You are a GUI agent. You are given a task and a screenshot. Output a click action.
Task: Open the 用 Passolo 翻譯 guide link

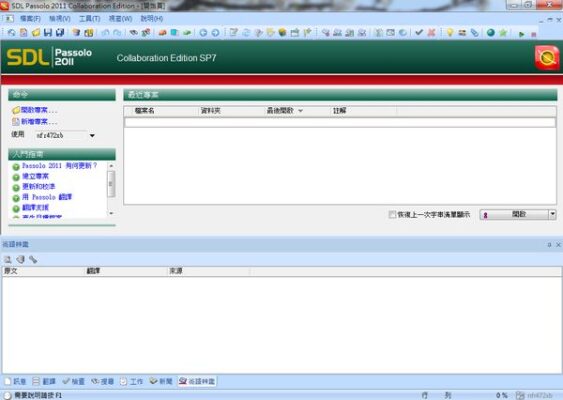tap(47, 197)
